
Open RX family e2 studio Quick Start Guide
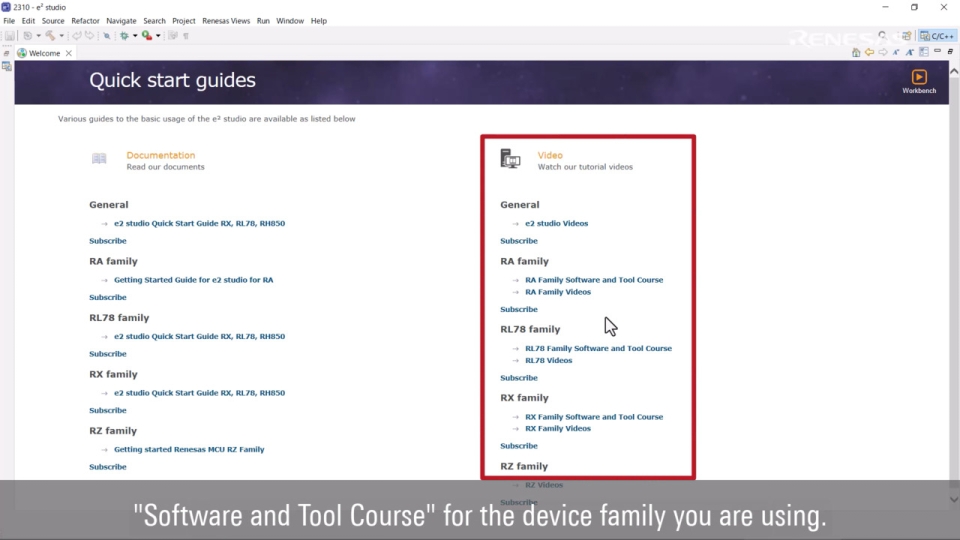click(200, 393)
